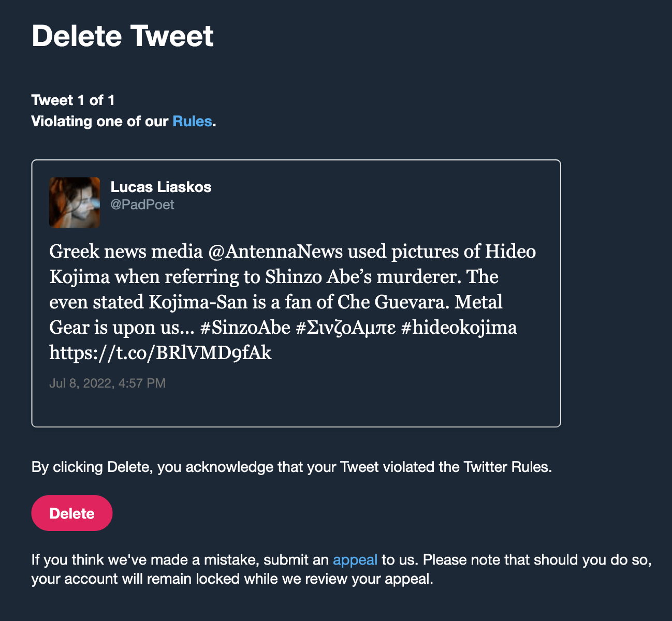Click "Hideo" in the tweet text
Screen dimensions: 672x621
pyautogui.click(x=510, y=252)
